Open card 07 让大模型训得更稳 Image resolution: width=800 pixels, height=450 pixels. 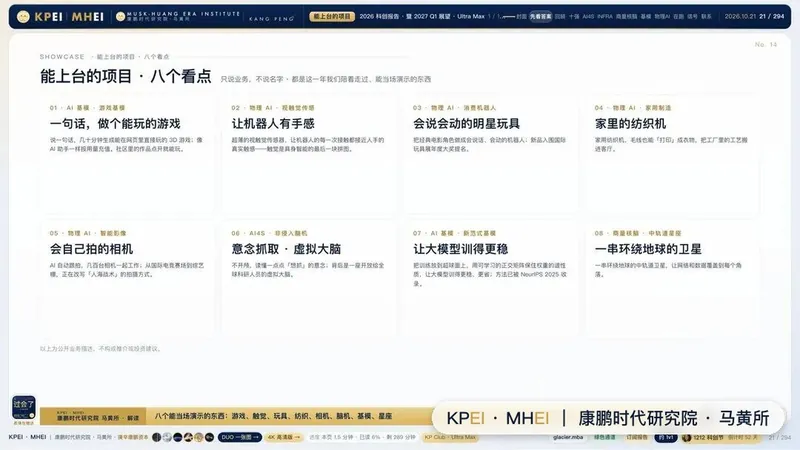pyautogui.click(x=491, y=280)
